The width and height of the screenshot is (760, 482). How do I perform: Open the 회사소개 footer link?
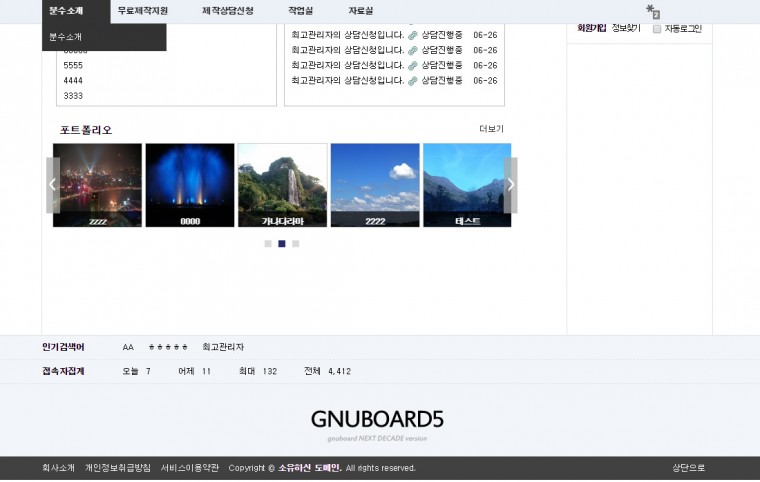click(x=59, y=468)
